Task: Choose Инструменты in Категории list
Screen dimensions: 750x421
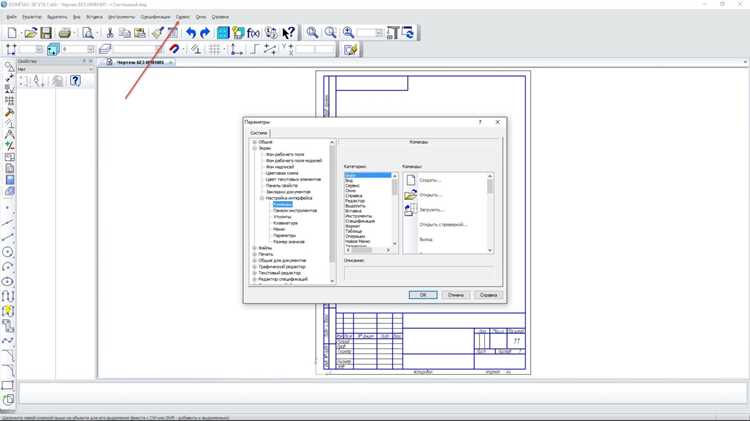Action: click(358, 216)
